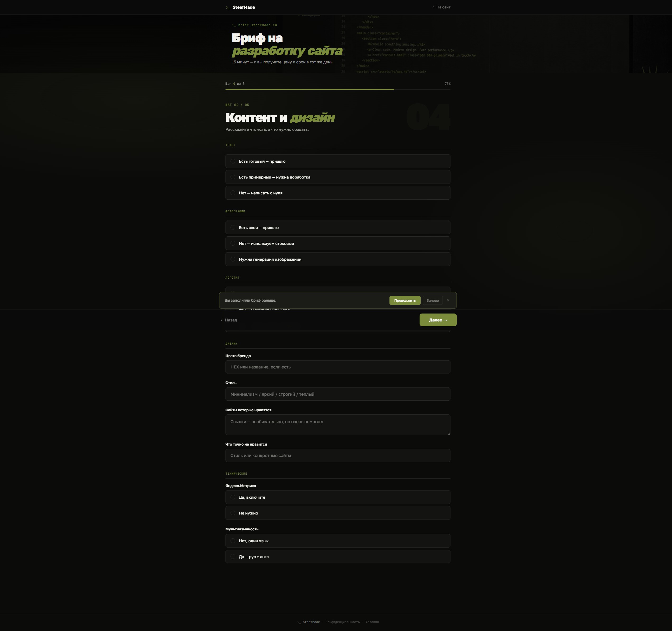
Task: Select 'Есть готовый — пришлю' text option
Action: [x=338, y=161]
